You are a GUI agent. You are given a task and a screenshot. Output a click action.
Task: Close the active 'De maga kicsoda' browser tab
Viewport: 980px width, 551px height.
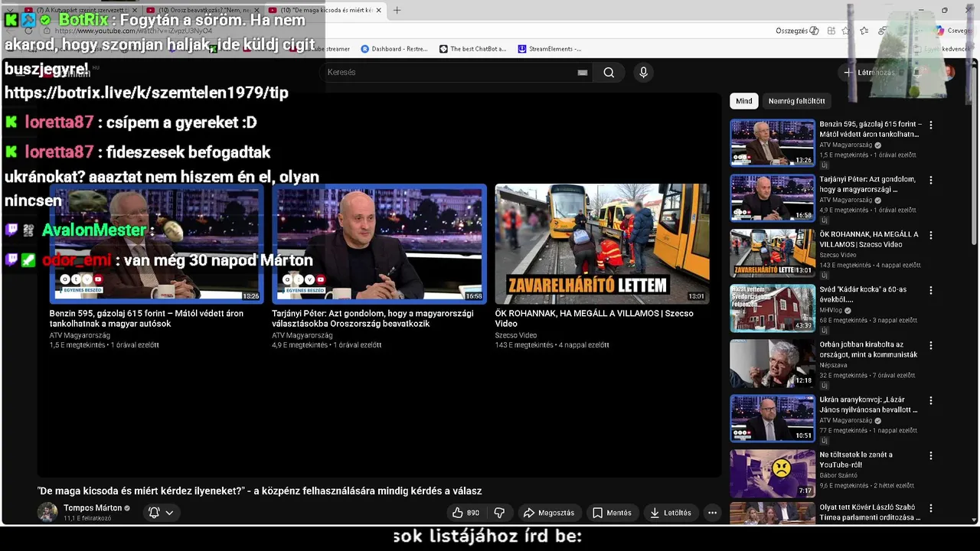(379, 10)
